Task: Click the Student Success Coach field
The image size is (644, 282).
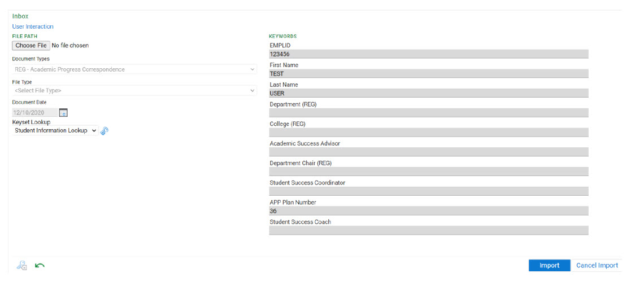Action: click(x=428, y=231)
